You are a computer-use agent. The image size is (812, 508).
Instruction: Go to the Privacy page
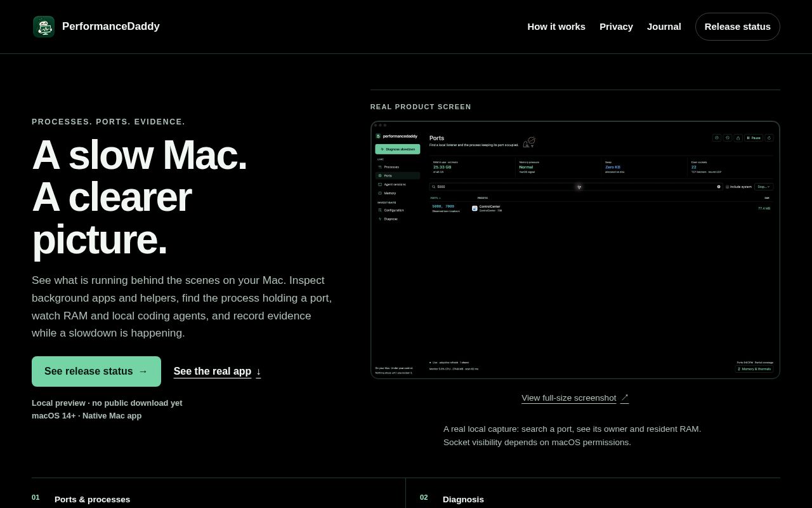(616, 27)
